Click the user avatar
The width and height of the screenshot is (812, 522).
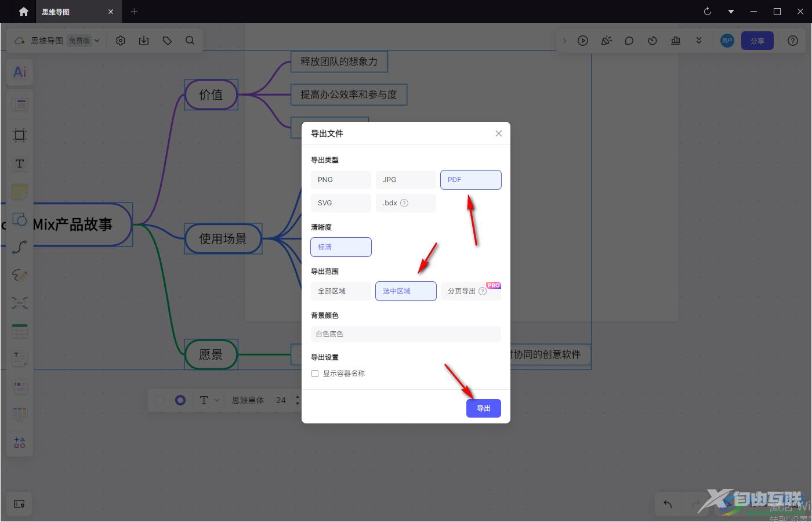point(727,41)
